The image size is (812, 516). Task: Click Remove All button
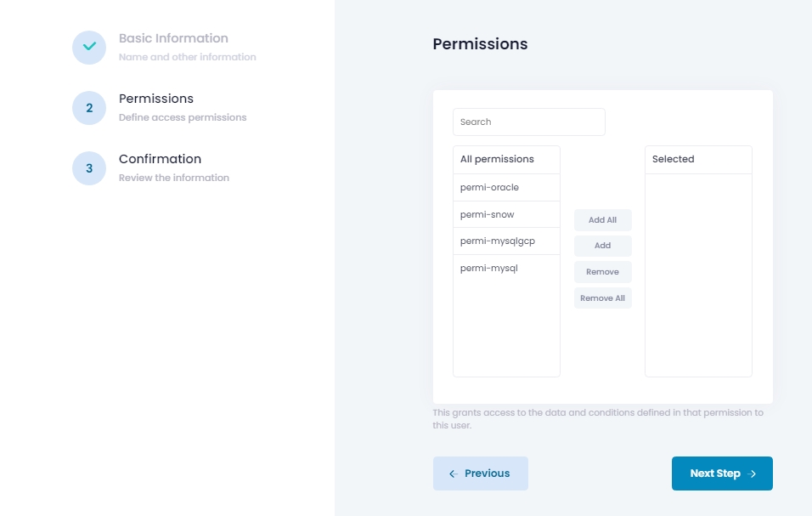click(602, 298)
